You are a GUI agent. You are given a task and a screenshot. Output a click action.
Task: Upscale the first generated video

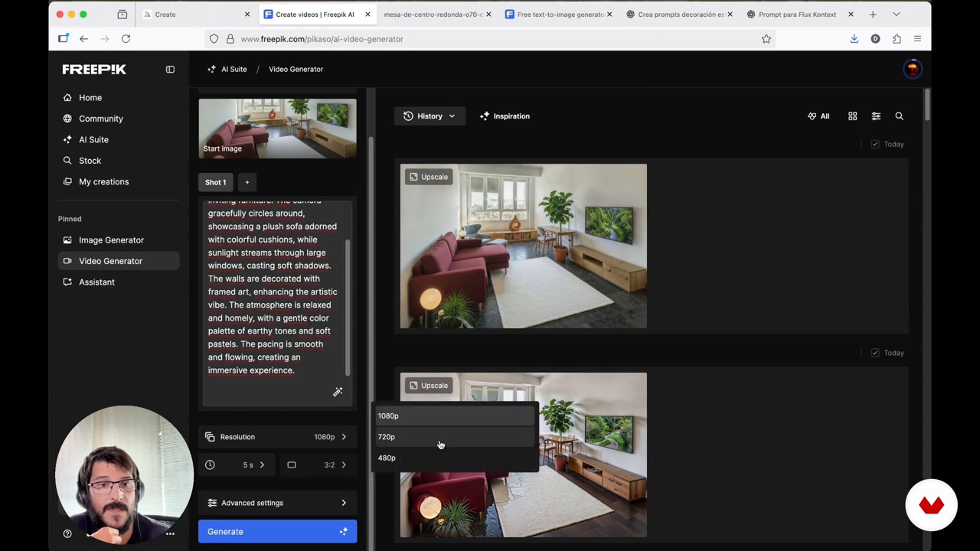point(427,177)
